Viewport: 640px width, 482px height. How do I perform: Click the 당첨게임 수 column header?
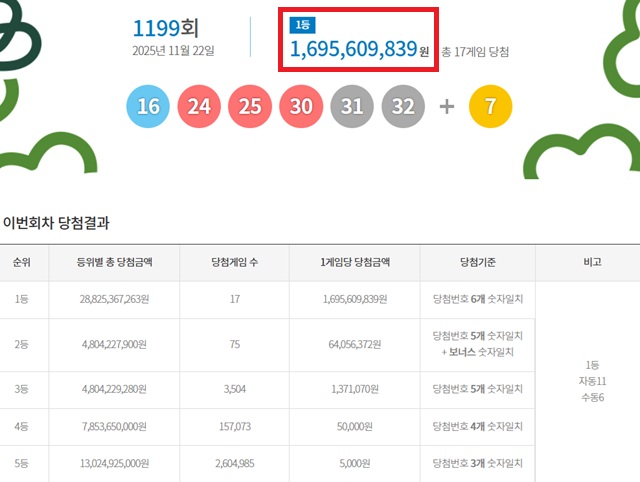(233, 262)
